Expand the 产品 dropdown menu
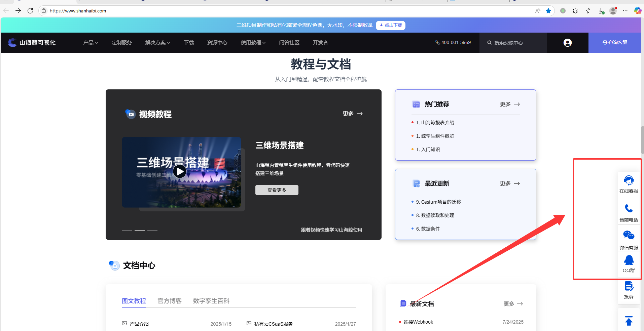 tap(91, 43)
